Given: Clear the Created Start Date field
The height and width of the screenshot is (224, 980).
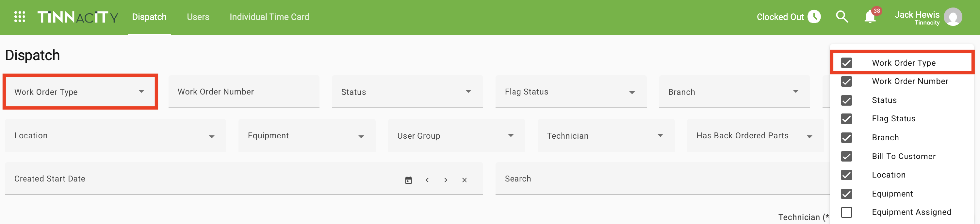Looking at the screenshot, I should pyautogui.click(x=465, y=180).
